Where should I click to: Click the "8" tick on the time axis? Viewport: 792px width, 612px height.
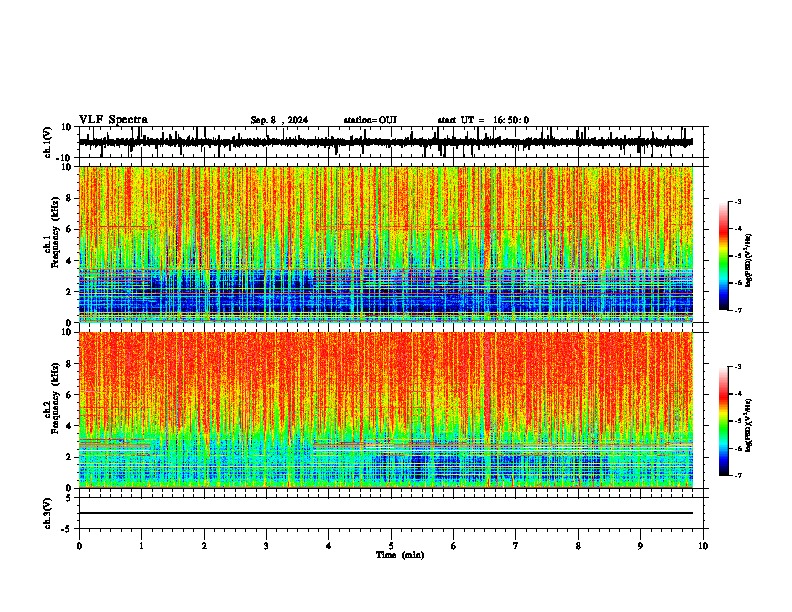[578, 546]
